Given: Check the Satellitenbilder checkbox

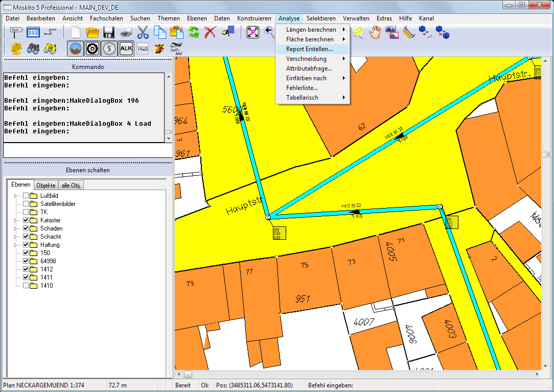Looking at the screenshot, I should coord(26,204).
